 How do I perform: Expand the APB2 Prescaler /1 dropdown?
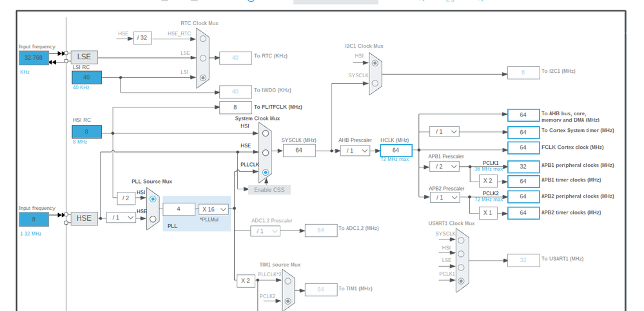[444, 197]
